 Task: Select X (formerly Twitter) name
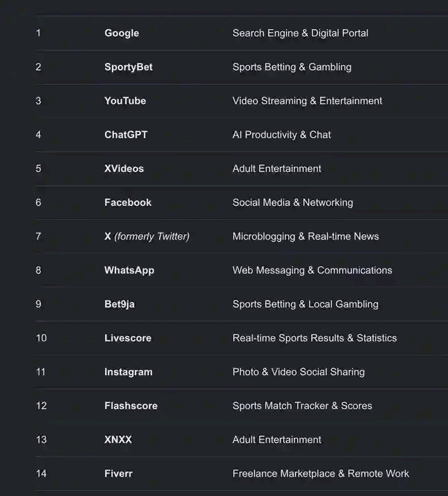point(147,236)
